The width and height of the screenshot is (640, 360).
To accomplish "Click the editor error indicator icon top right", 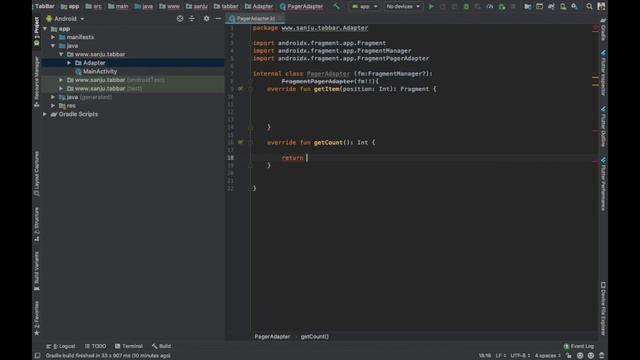I will click(x=595, y=27).
